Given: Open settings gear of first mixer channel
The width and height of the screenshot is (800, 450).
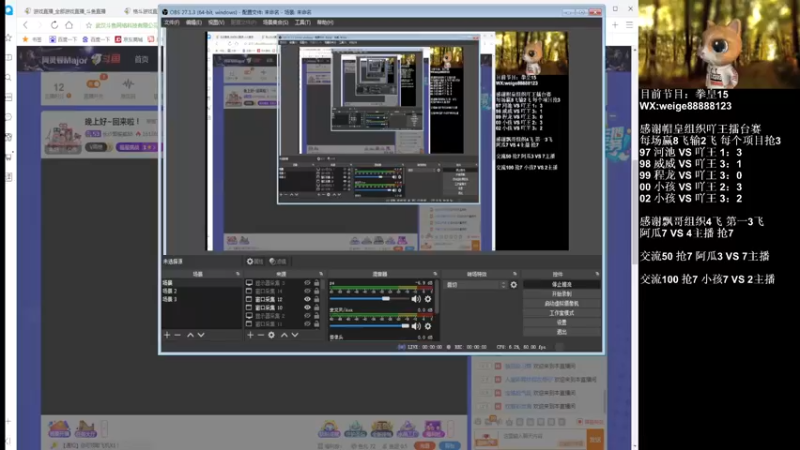Looking at the screenshot, I should tap(428, 299).
